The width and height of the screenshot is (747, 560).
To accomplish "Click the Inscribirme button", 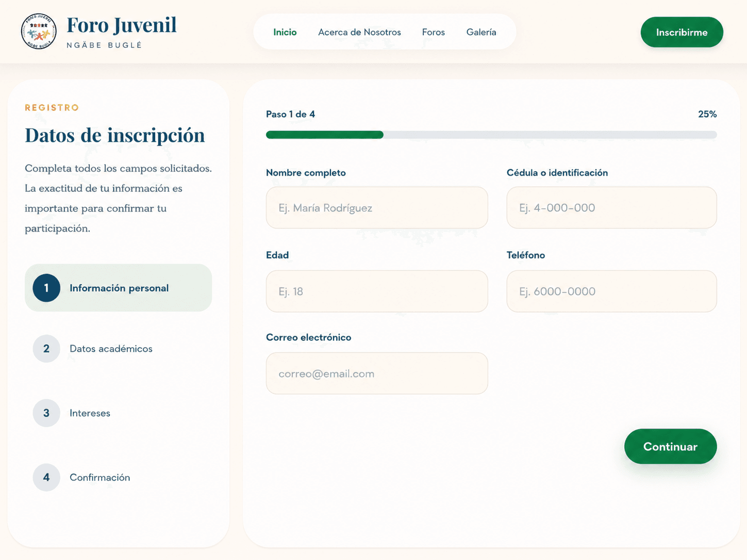I will click(x=682, y=32).
